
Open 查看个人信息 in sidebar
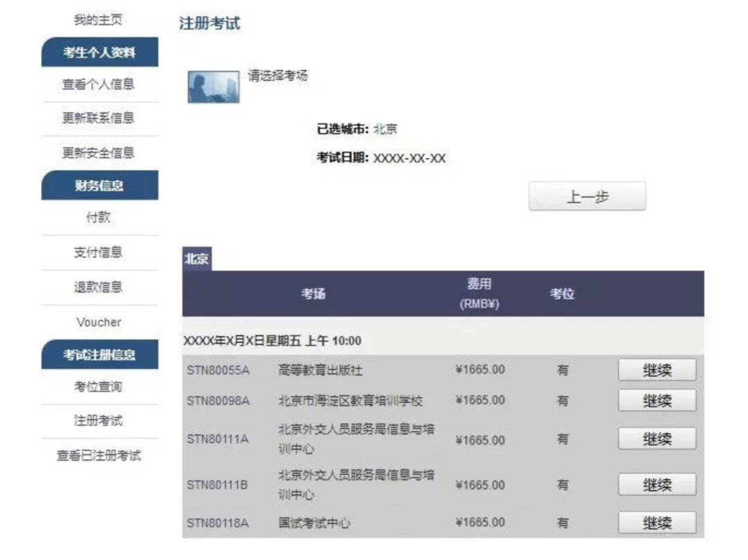(98, 84)
